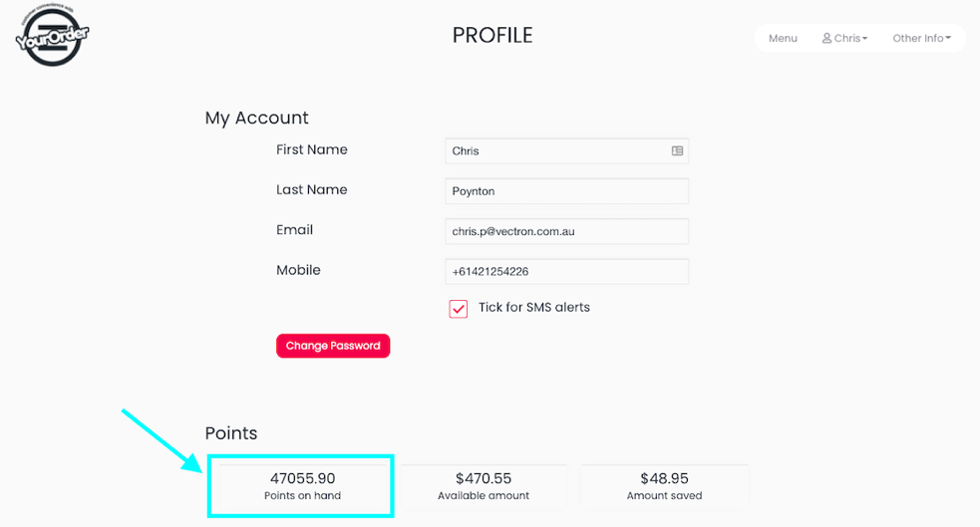The image size is (980, 527).
Task: Click the Change Password button
Action: pyautogui.click(x=333, y=346)
